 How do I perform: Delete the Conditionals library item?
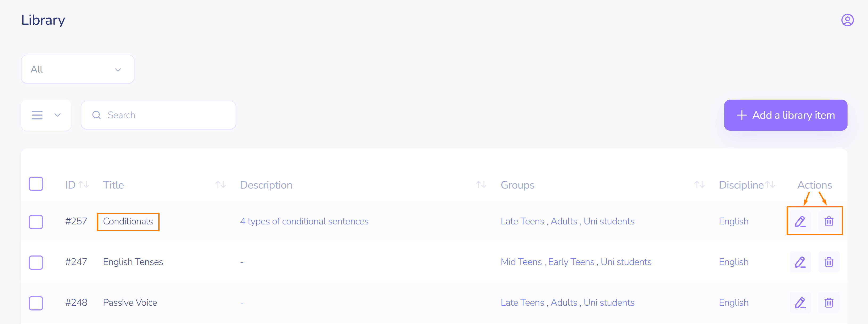(829, 221)
